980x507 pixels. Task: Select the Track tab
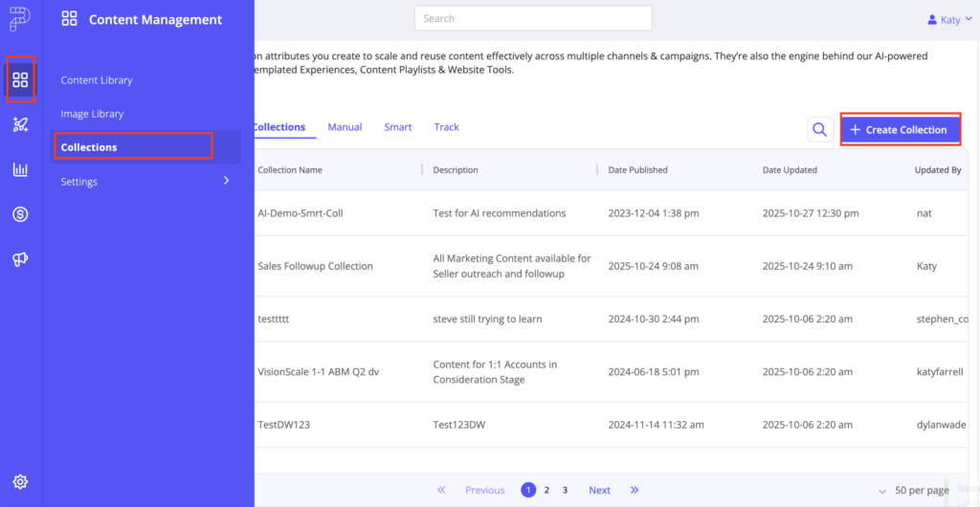(x=446, y=127)
